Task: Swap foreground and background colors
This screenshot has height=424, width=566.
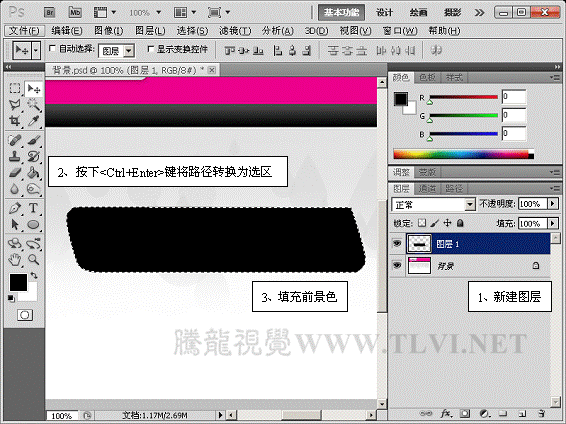Action: click(x=34, y=276)
